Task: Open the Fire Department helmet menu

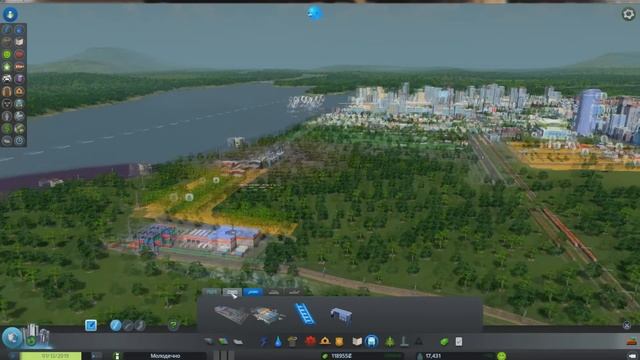Action: click(325, 341)
